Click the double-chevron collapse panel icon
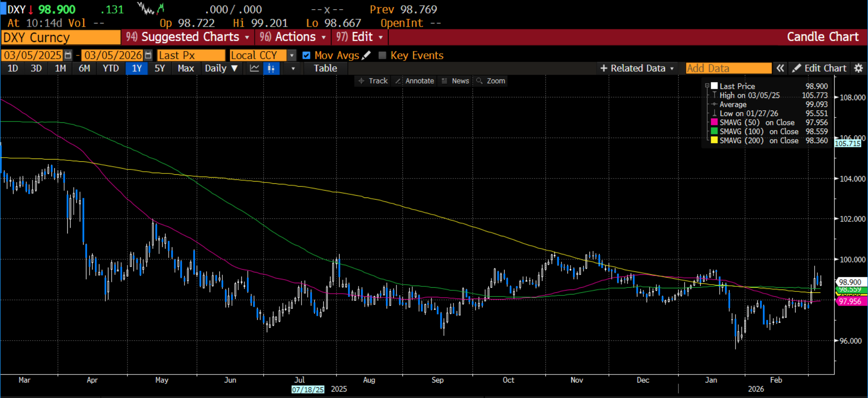 (x=780, y=68)
